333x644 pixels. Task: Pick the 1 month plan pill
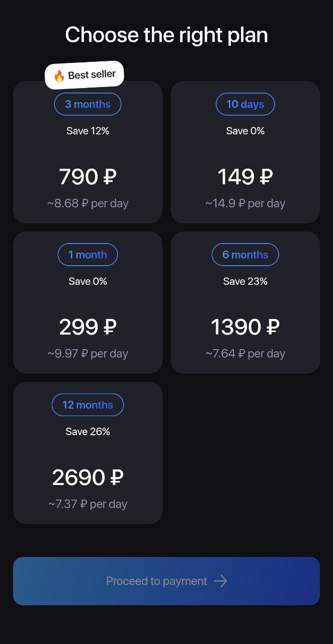pyautogui.click(x=88, y=255)
